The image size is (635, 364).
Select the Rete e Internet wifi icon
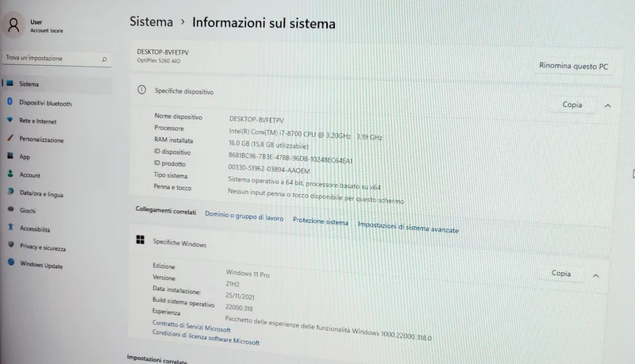tap(10, 120)
